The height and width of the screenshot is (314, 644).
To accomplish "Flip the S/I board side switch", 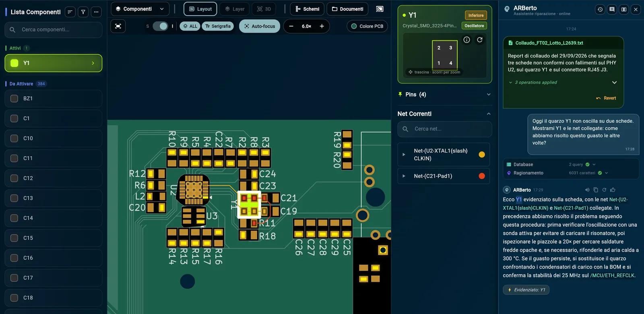I will point(160,26).
